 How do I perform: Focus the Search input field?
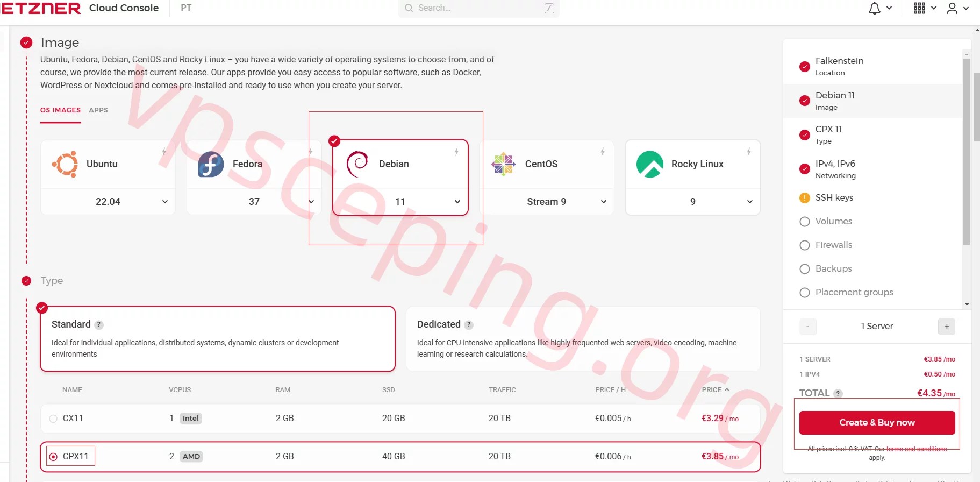(x=479, y=8)
